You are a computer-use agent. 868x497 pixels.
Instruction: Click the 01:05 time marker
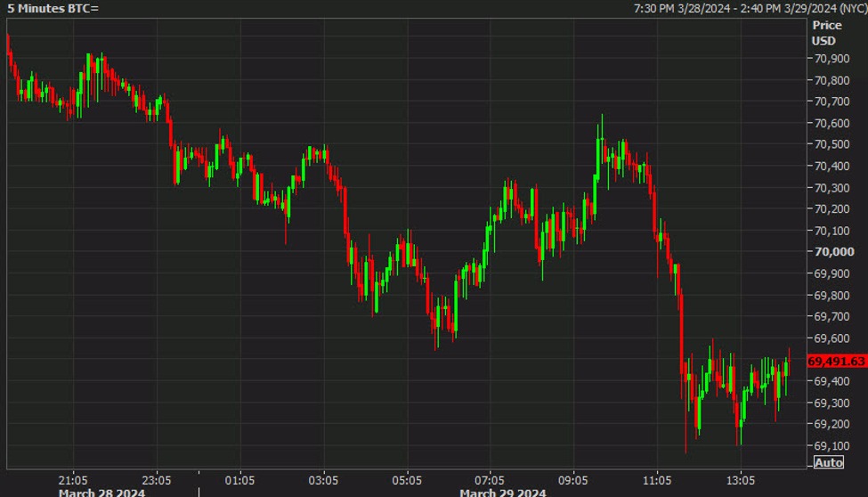pos(239,479)
